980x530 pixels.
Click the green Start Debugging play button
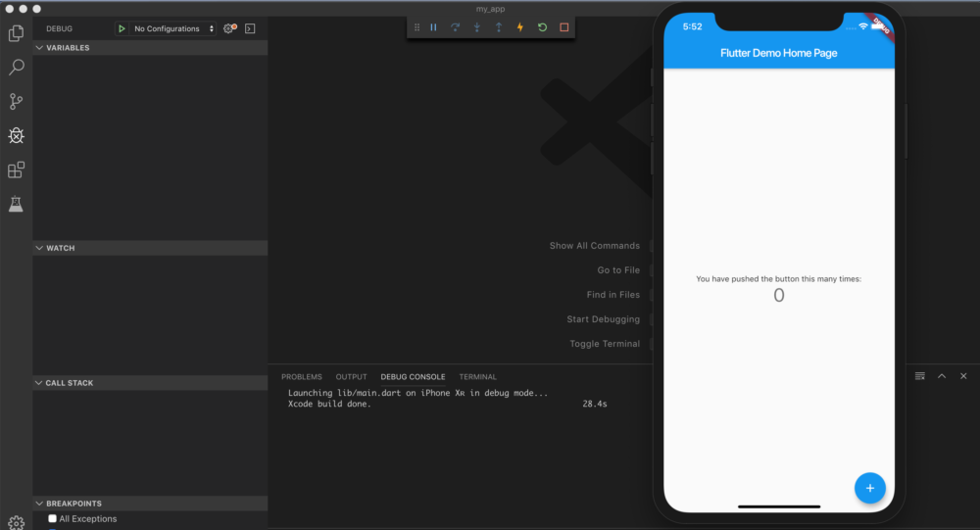click(122, 28)
